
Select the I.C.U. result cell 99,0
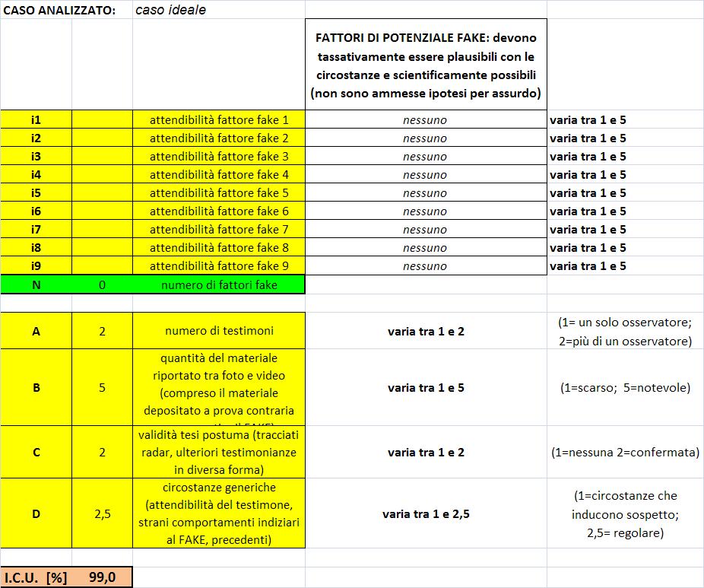[102, 577]
